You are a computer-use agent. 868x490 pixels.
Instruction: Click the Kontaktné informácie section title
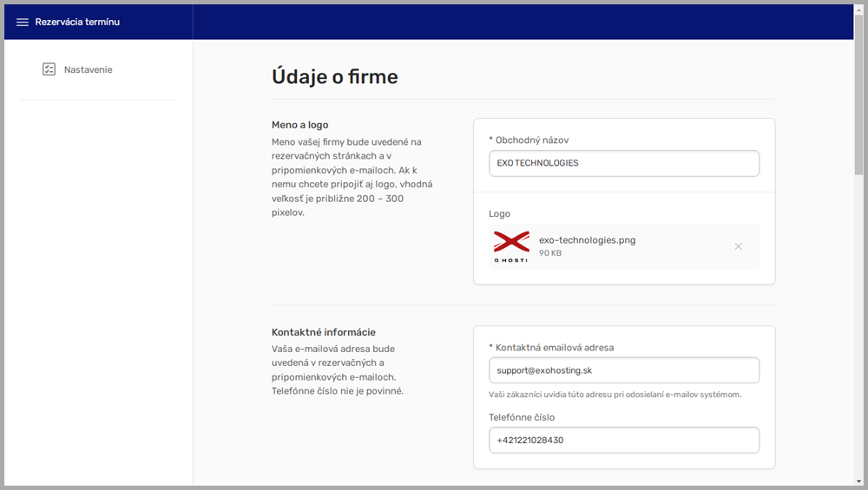pos(323,332)
